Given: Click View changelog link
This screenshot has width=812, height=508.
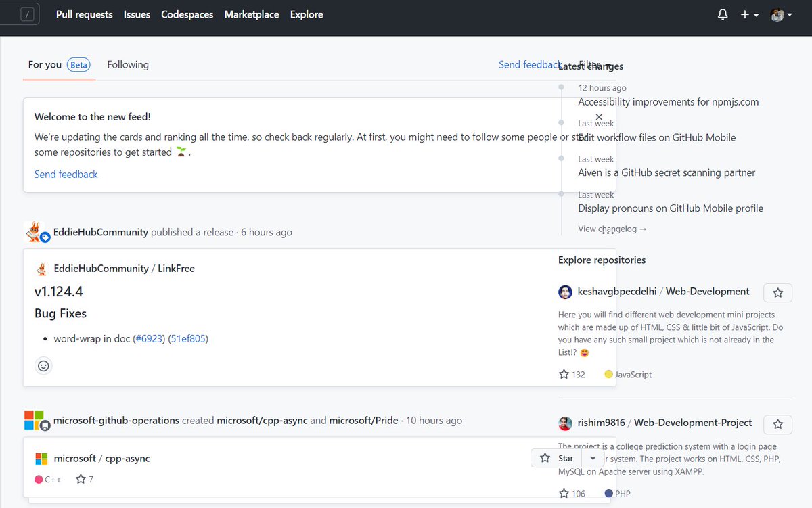Looking at the screenshot, I should click(x=612, y=229).
